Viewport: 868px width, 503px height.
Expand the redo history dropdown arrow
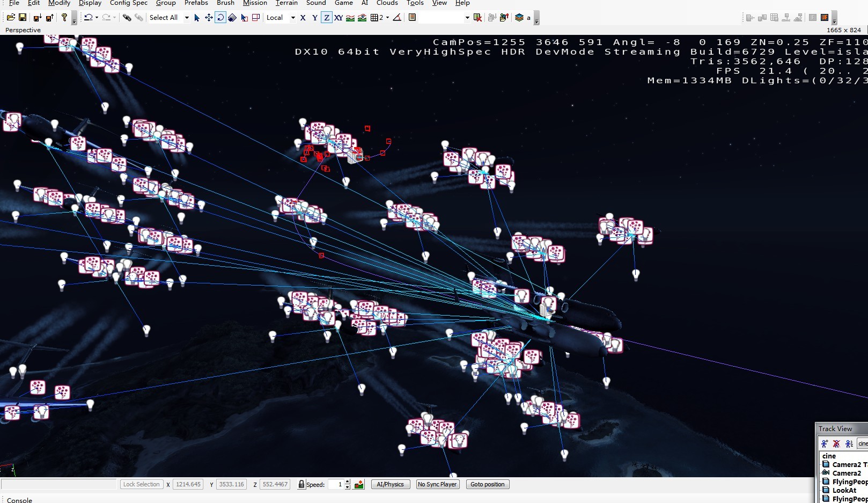click(114, 18)
